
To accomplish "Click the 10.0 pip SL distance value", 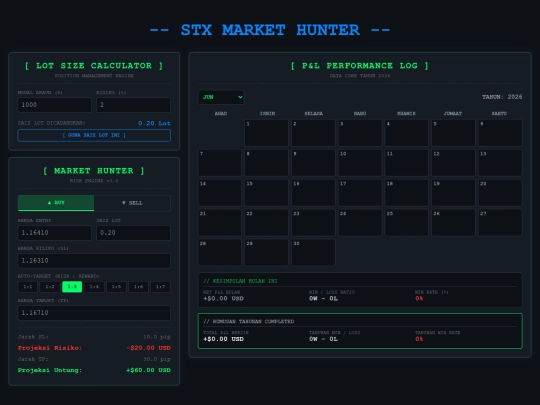I will pos(157,337).
